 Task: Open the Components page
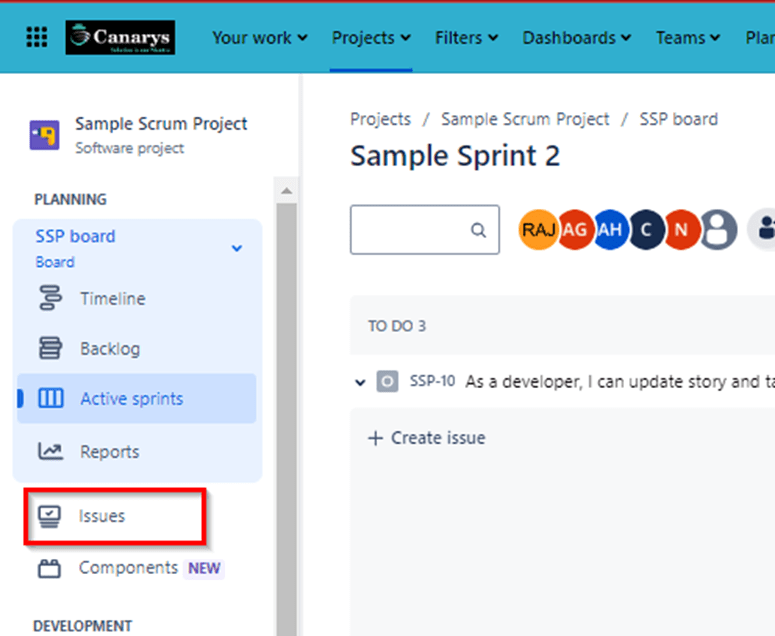[x=129, y=567]
